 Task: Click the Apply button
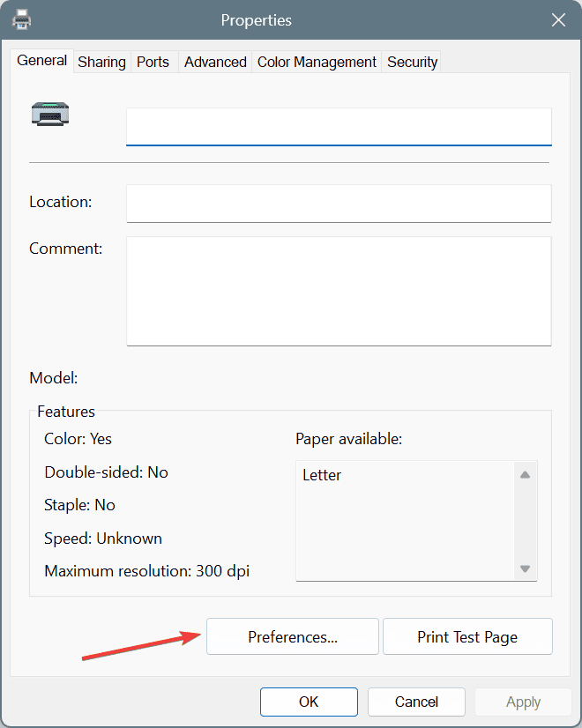[x=523, y=702]
